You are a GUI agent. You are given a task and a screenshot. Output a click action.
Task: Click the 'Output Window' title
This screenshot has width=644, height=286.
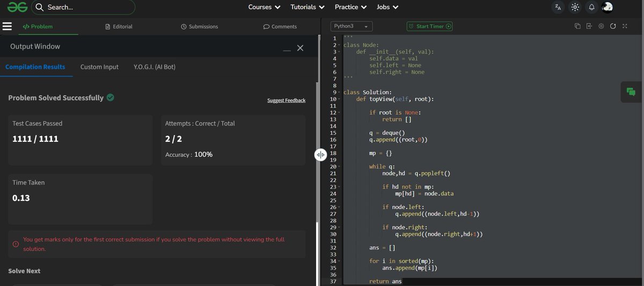click(x=35, y=47)
